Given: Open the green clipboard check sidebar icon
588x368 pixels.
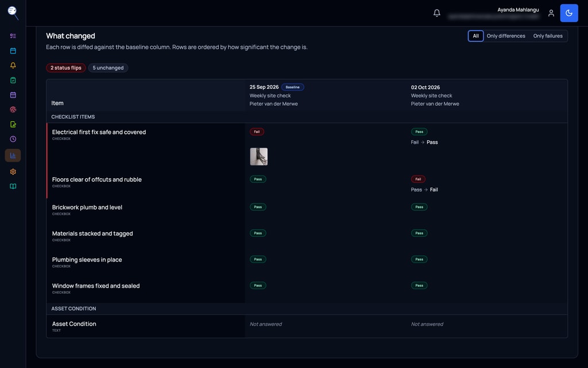Looking at the screenshot, I should (x=13, y=80).
